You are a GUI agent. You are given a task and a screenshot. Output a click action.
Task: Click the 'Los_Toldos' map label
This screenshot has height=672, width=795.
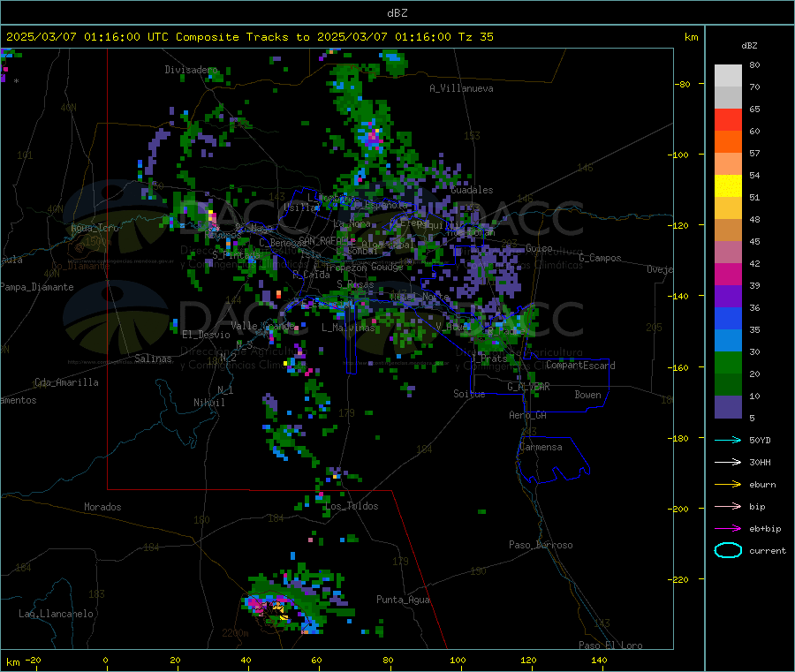pyautogui.click(x=352, y=506)
